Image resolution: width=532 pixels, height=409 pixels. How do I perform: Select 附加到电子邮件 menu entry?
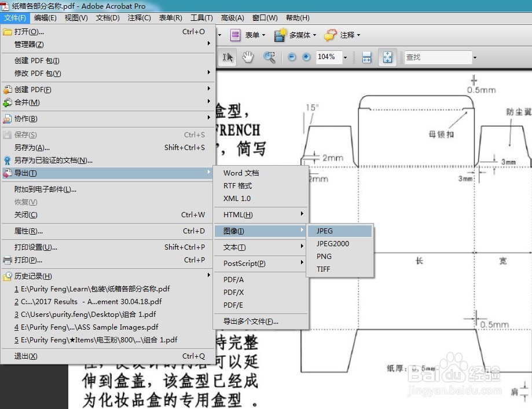(x=109, y=189)
